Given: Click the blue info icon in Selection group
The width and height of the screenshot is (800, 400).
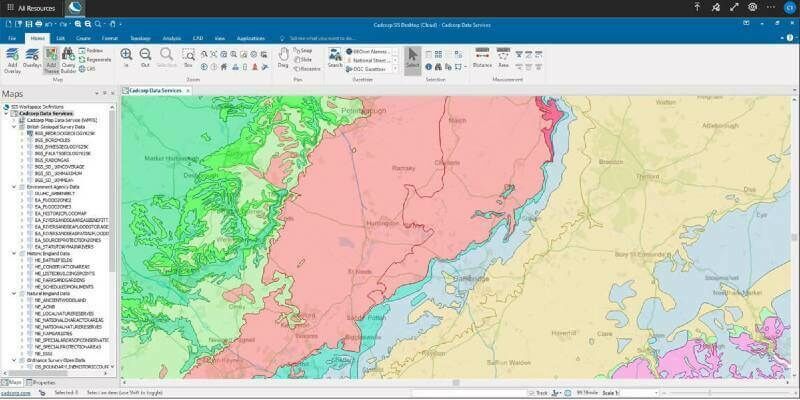Looking at the screenshot, I should (429, 66).
